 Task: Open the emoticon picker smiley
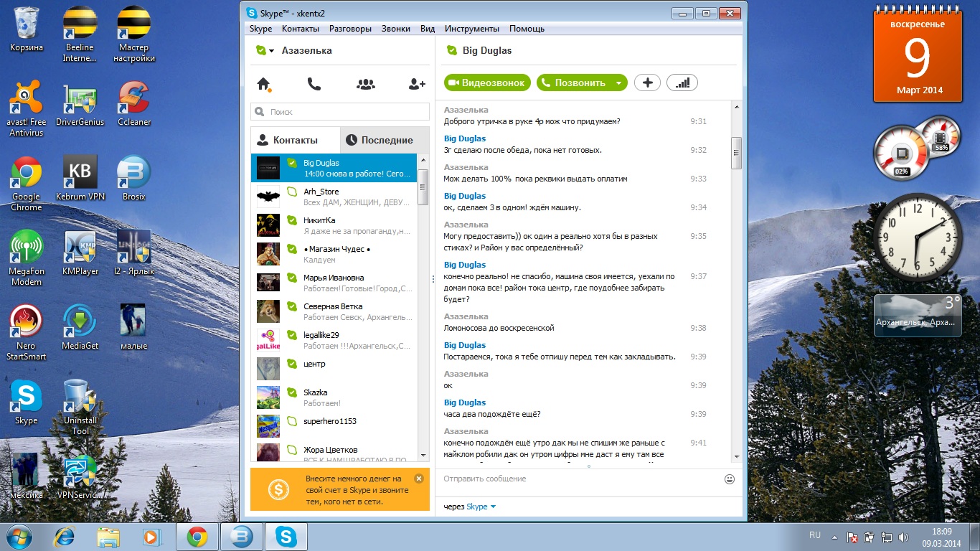point(730,479)
